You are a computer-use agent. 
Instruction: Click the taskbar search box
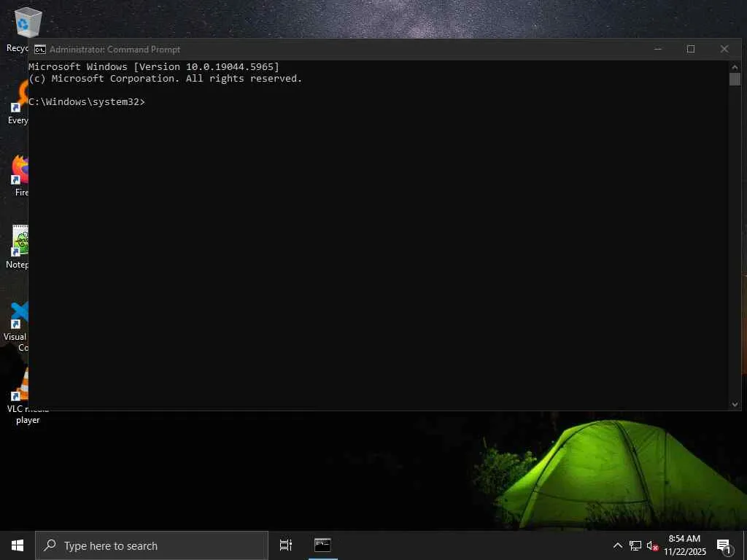coord(152,545)
